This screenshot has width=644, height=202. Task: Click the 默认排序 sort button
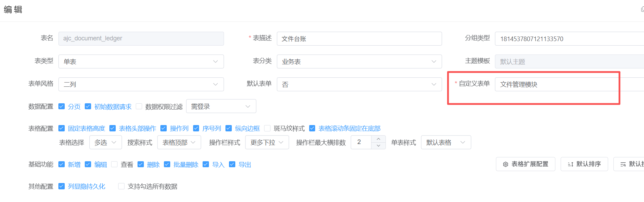[x=584, y=164]
